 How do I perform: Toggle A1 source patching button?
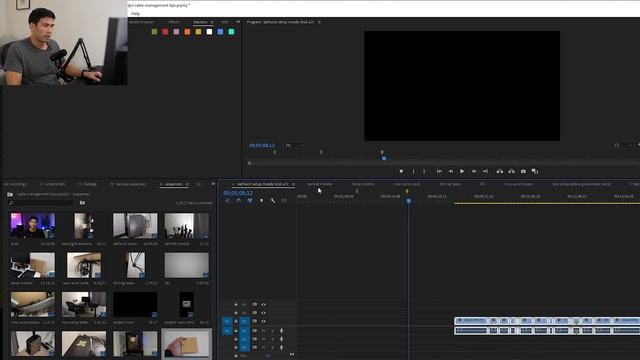pyautogui.click(x=227, y=331)
